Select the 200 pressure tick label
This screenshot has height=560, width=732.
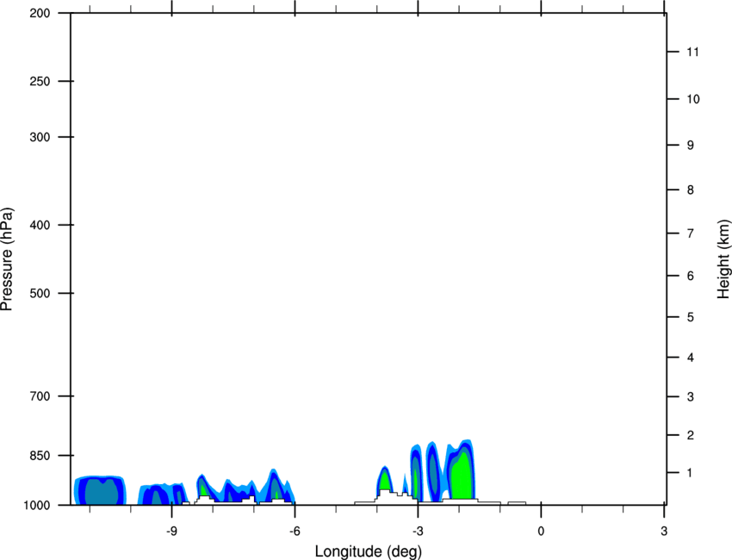pos(40,13)
